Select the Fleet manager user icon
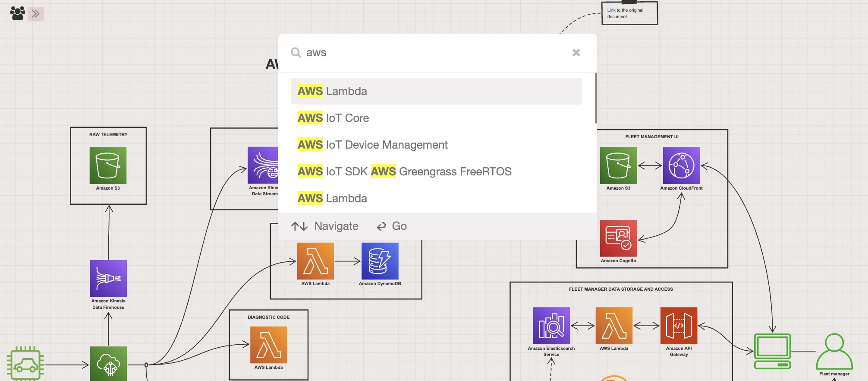 tap(834, 351)
